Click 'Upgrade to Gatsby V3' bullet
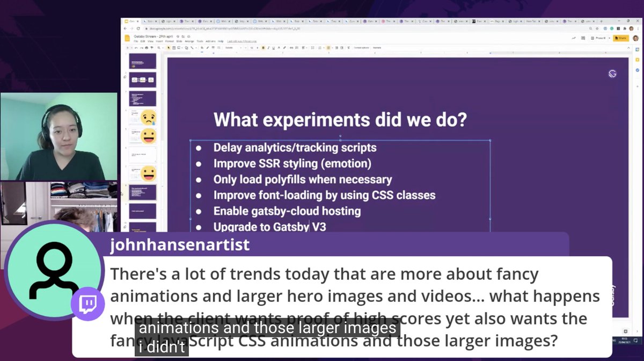 coord(269,227)
